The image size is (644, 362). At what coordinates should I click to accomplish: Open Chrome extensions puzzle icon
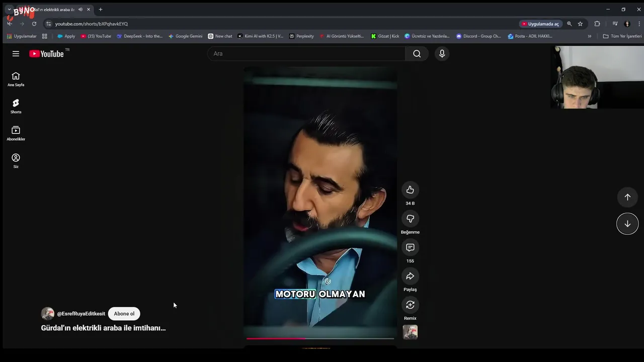[x=597, y=24]
